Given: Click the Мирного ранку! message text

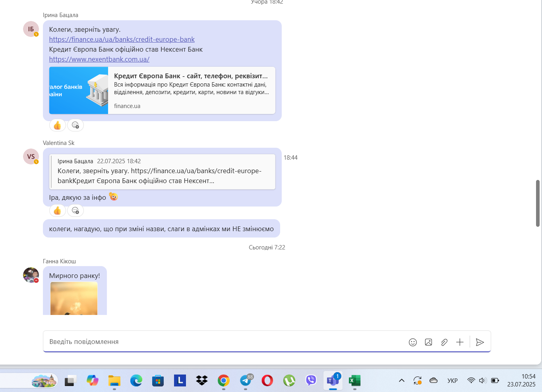Looking at the screenshot, I should coord(74,276).
